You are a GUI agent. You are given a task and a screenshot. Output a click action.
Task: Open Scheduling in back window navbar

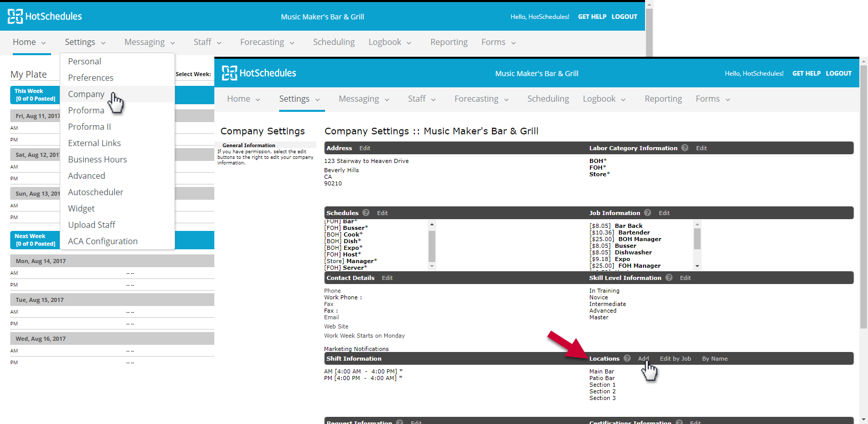tap(334, 42)
